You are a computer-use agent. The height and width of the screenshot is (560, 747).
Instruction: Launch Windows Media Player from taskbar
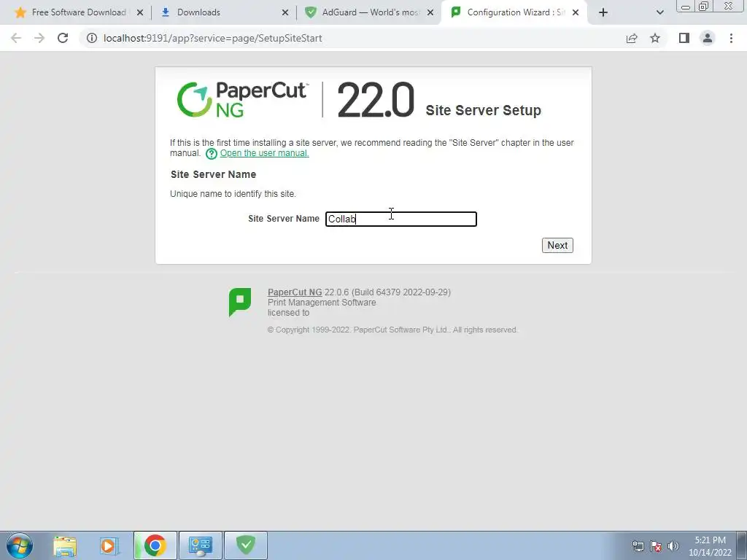[109, 545]
